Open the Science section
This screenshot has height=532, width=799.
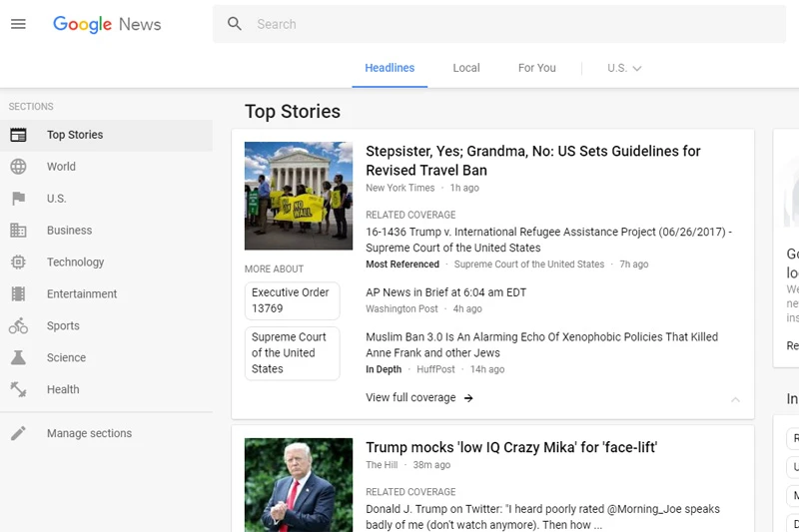click(107, 357)
